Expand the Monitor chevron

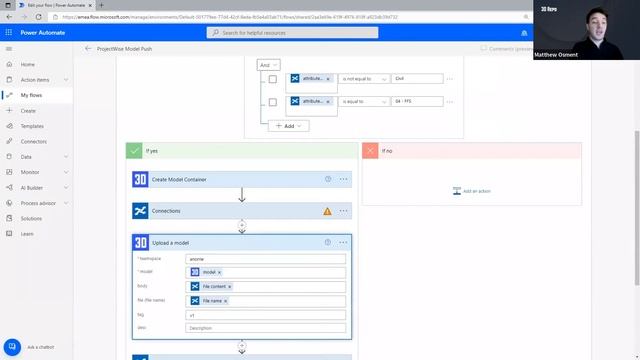tap(66, 172)
